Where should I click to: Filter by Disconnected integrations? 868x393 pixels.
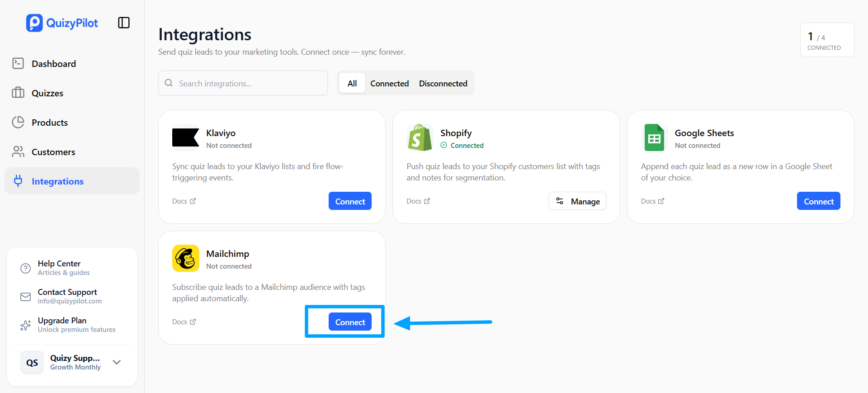coord(443,83)
